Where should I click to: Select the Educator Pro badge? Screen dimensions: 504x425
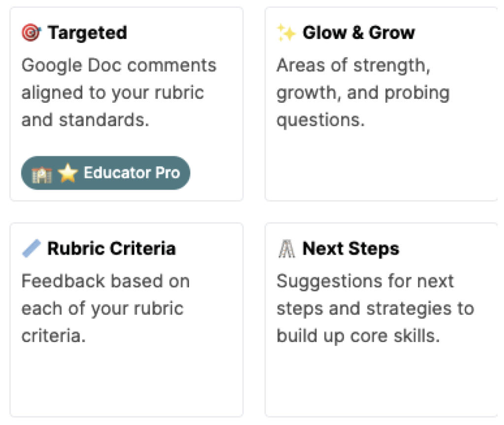click(x=105, y=173)
